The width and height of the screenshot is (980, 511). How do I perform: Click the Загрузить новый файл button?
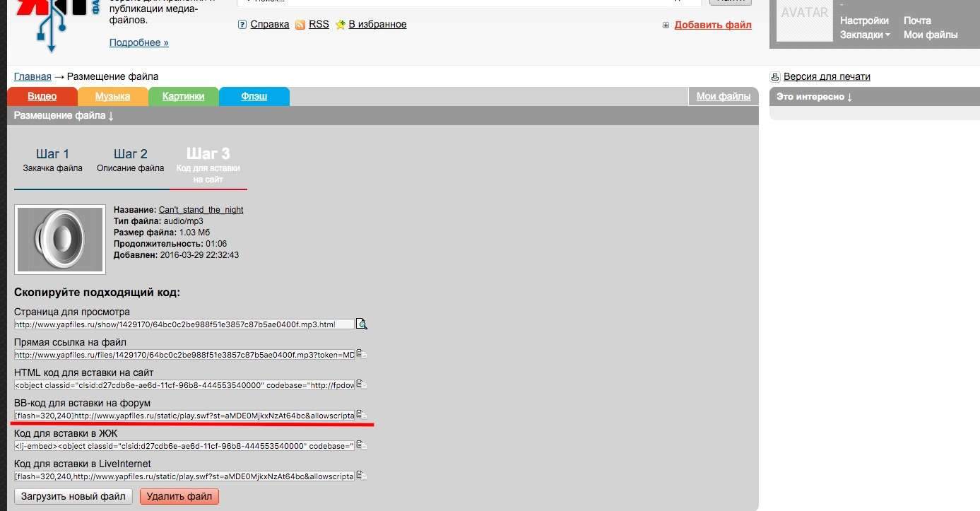[73, 496]
